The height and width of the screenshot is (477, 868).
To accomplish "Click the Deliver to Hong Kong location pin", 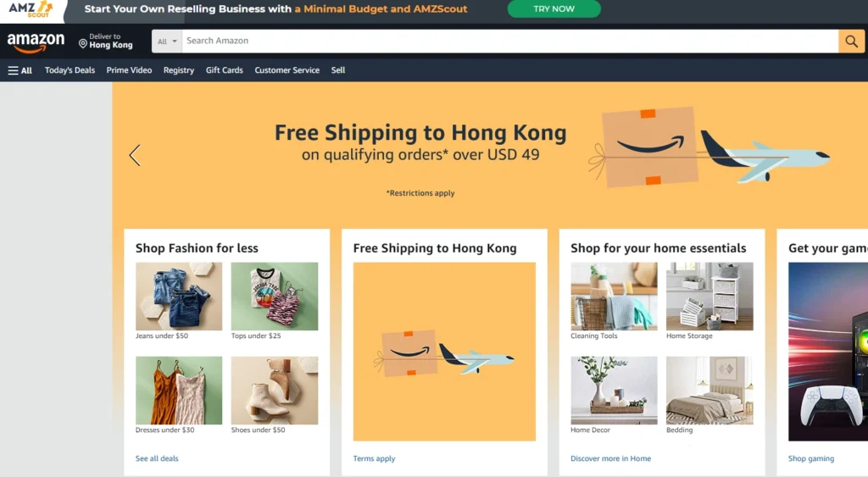I will 83,43.
